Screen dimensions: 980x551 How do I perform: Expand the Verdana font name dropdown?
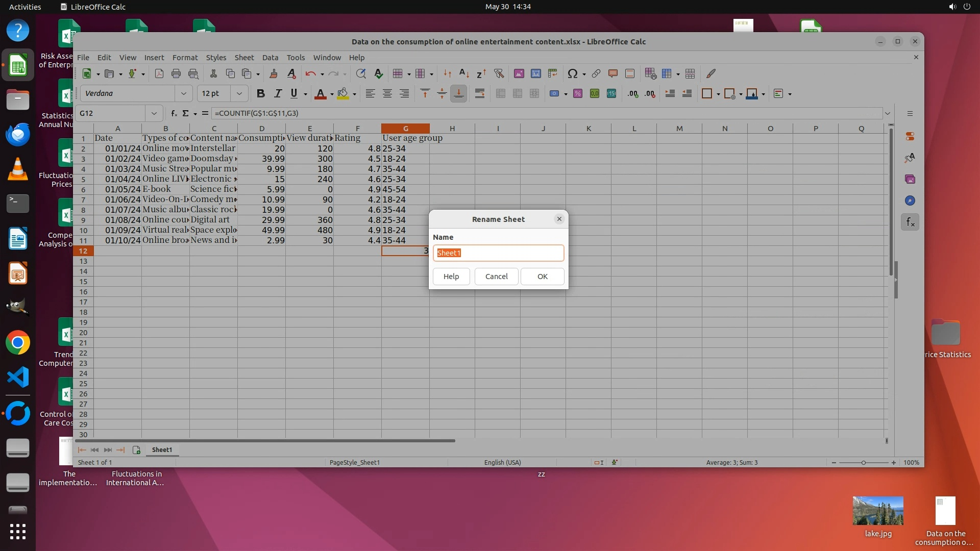click(x=183, y=93)
